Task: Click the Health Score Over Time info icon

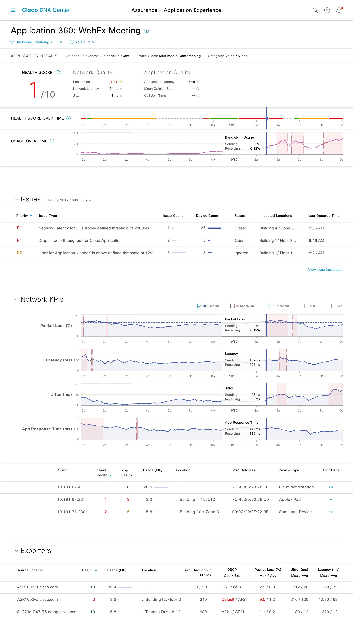Action: (x=69, y=118)
